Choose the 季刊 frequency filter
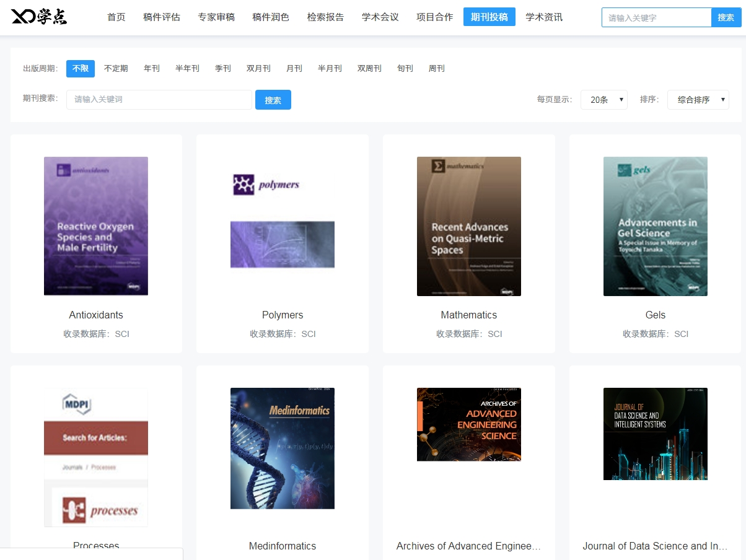746x560 pixels. coord(223,69)
